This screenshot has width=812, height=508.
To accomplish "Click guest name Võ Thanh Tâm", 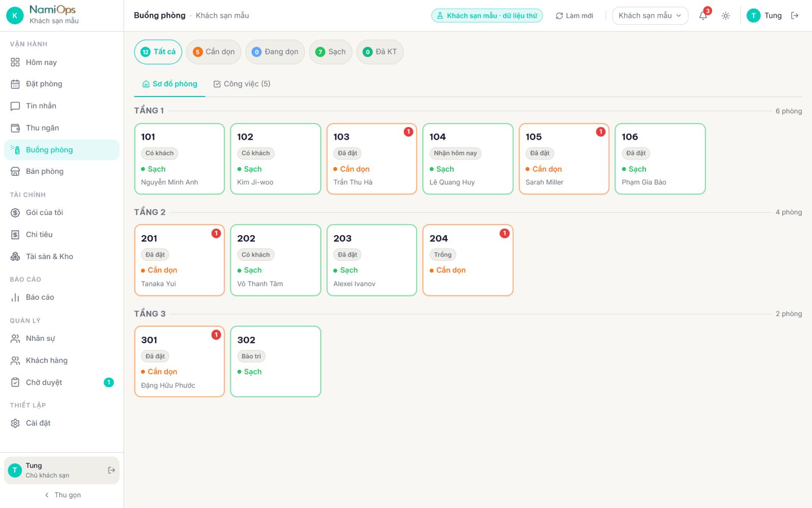I will click(260, 284).
